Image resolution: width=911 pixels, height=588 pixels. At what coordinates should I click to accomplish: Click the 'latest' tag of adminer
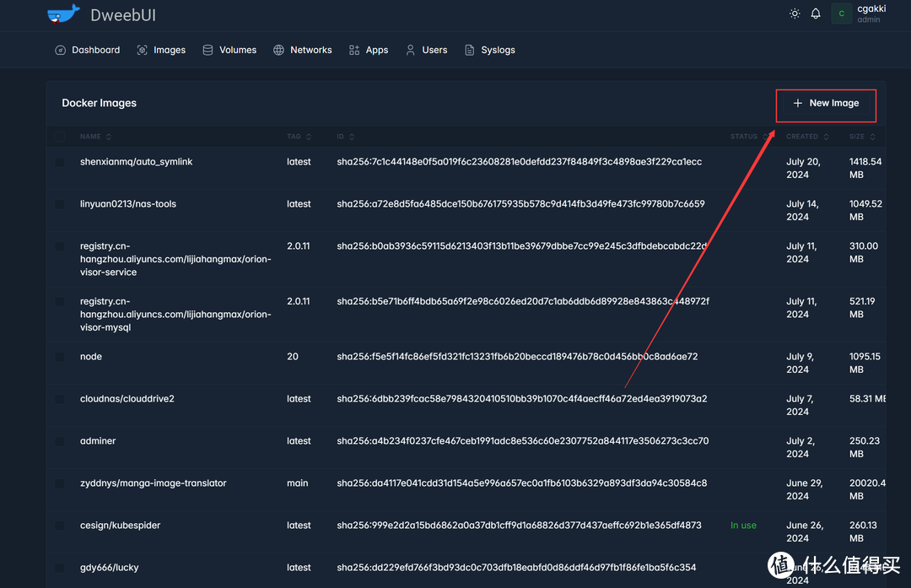pyautogui.click(x=299, y=440)
